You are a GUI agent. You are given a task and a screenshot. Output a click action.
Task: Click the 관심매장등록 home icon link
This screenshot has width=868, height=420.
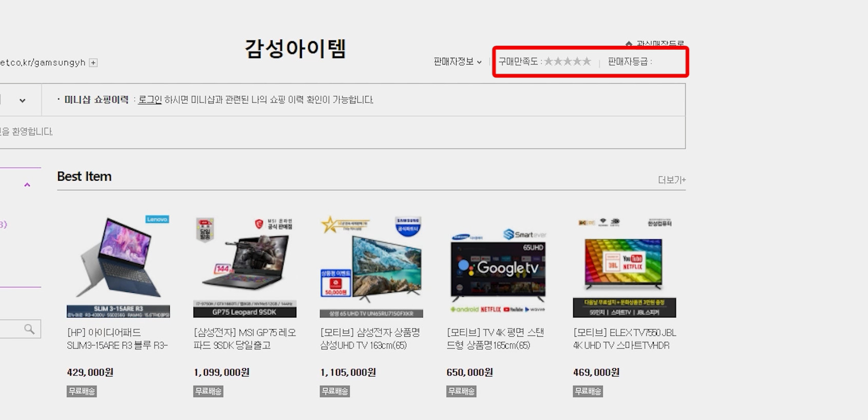click(654, 44)
